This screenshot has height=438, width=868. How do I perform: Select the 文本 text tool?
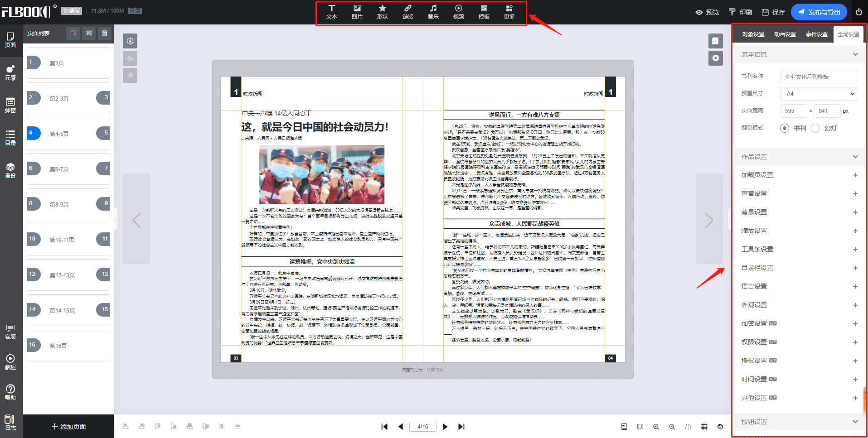[332, 12]
